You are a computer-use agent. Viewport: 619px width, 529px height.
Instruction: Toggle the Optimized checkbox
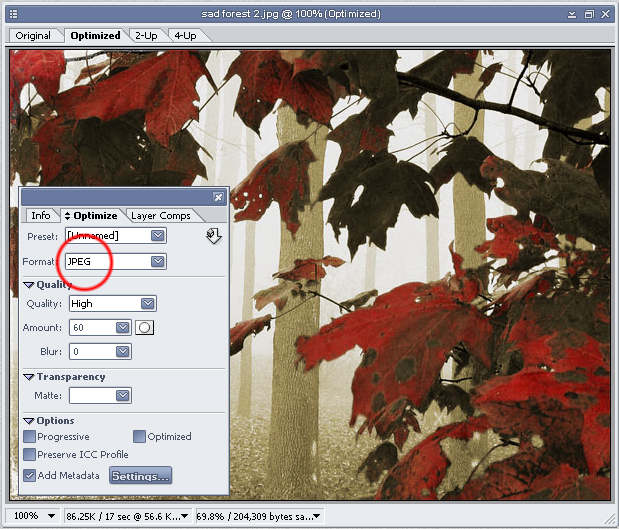[139, 437]
